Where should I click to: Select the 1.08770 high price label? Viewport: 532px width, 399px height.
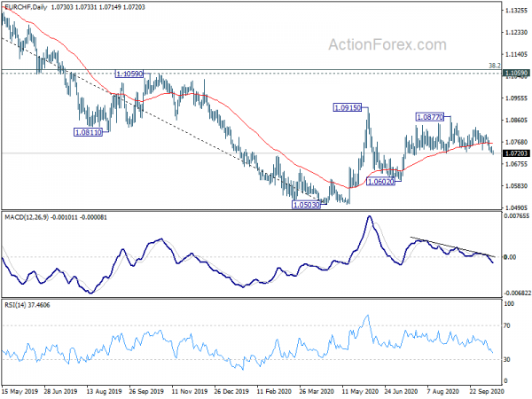coord(430,117)
